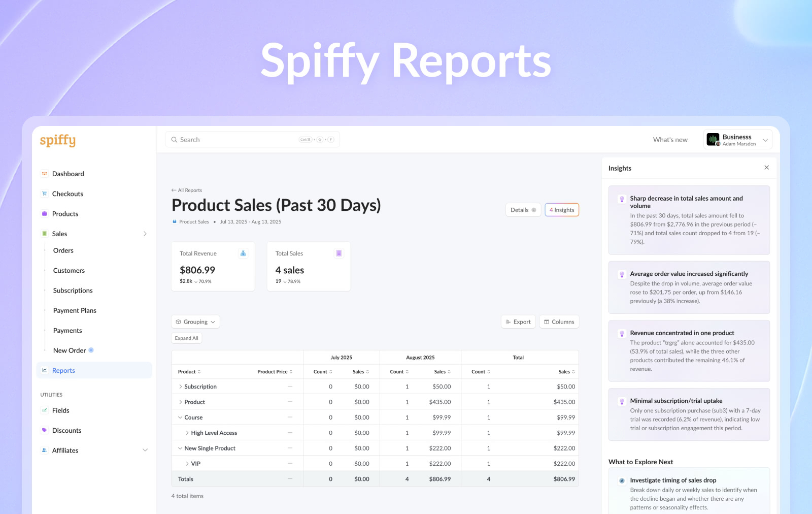Click the Reports chart icon
The height and width of the screenshot is (514, 812).
click(45, 370)
